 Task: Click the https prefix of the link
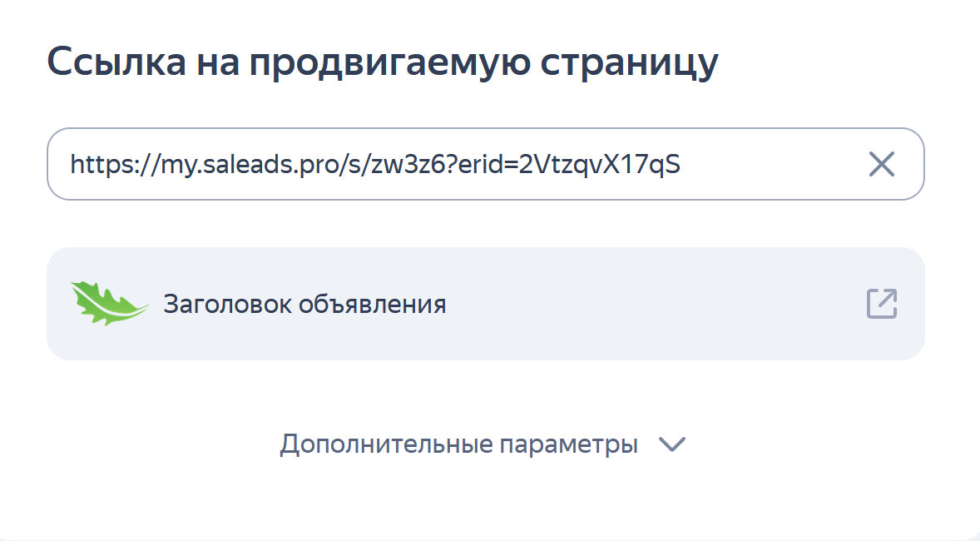(98, 165)
